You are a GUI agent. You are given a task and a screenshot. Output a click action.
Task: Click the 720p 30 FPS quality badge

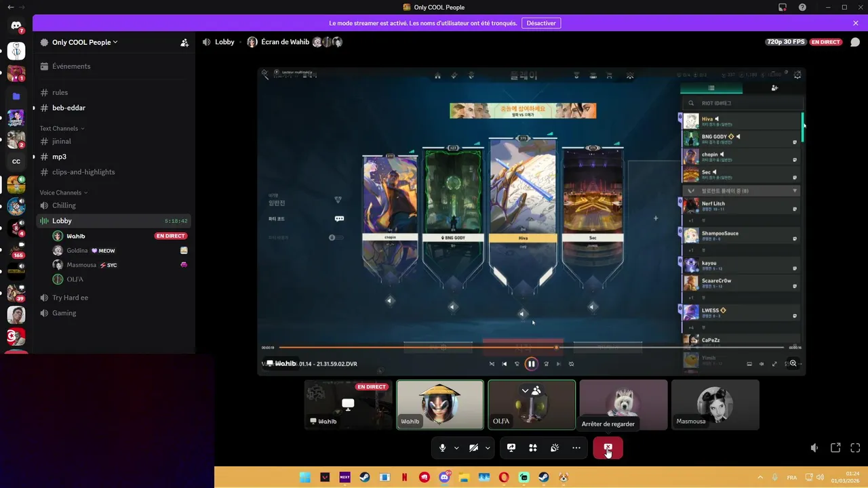point(785,42)
